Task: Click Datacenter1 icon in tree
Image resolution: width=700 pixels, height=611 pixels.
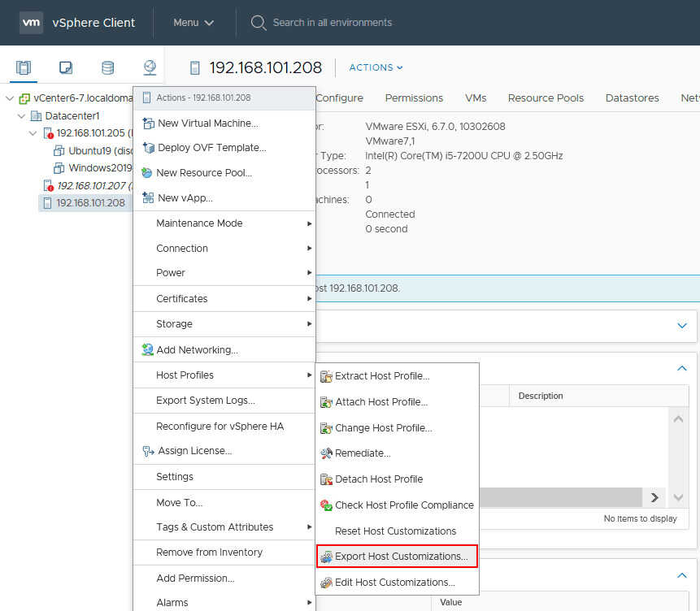Action: click(36, 116)
